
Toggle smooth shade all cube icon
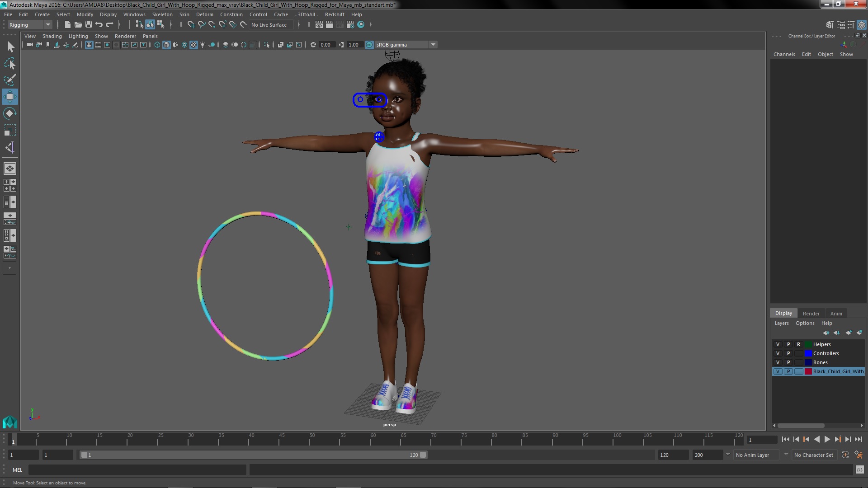[166, 45]
